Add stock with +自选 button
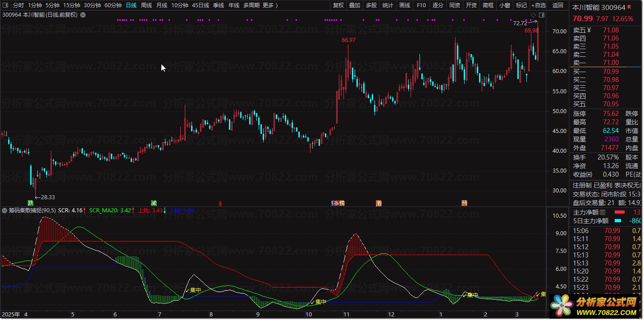Viewport: 644px width, 320px height. click(x=539, y=5)
